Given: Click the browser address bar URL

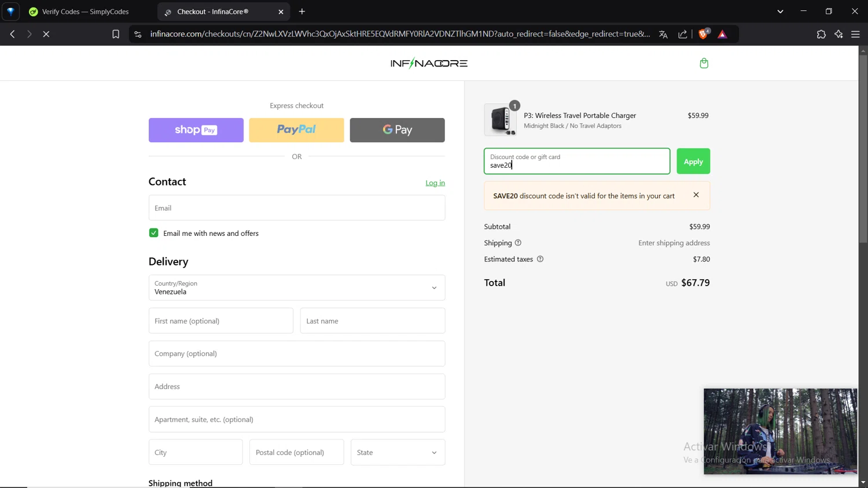Looking at the screenshot, I should [399, 34].
